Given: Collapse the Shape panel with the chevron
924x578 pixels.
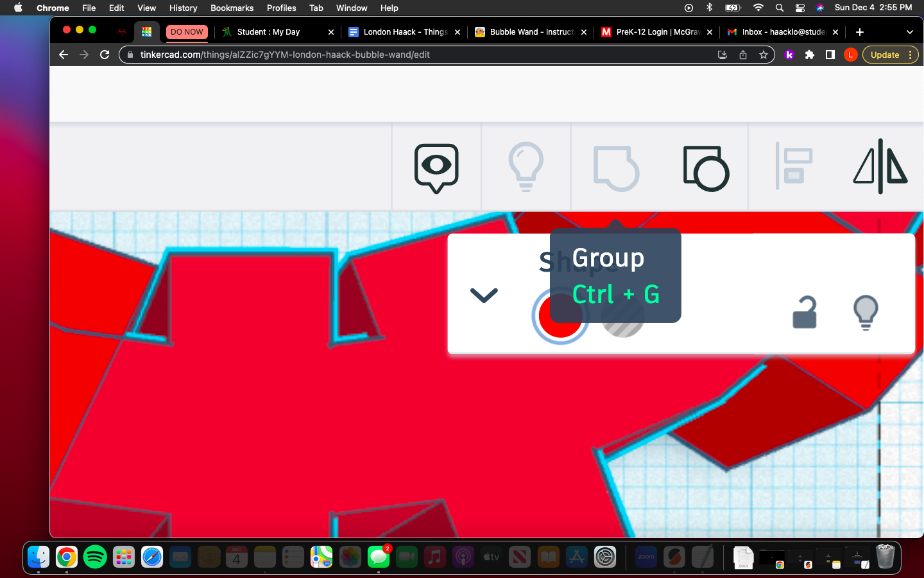Looking at the screenshot, I should (484, 295).
